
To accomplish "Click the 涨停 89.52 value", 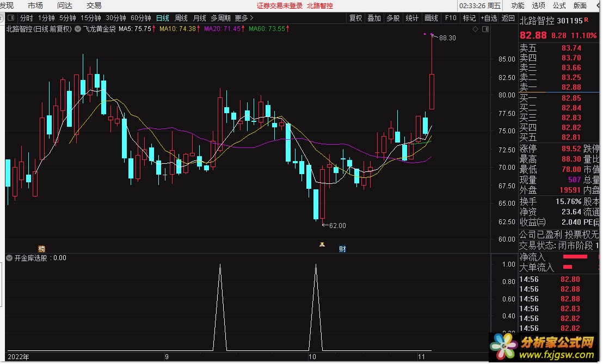I will [571, 149].
